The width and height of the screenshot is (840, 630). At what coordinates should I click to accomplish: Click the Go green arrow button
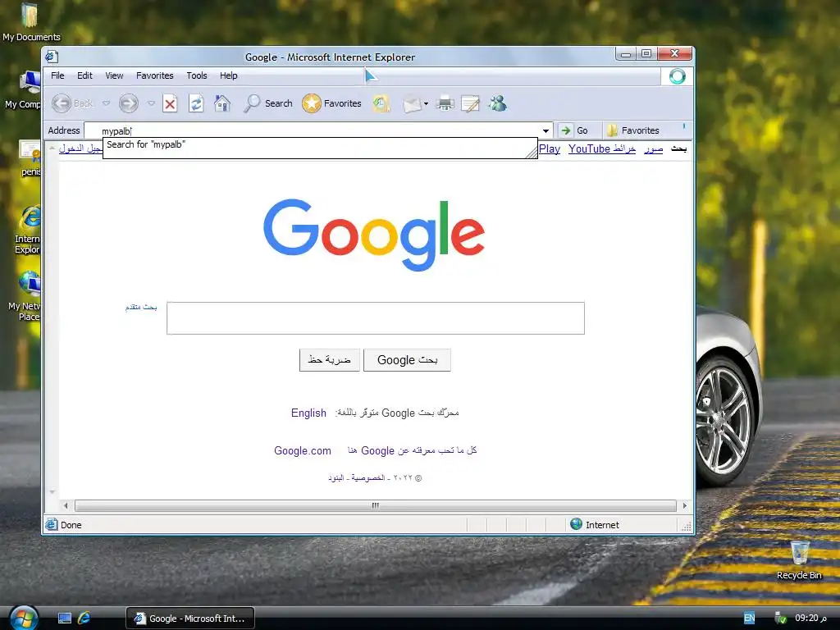click(573, 130)
